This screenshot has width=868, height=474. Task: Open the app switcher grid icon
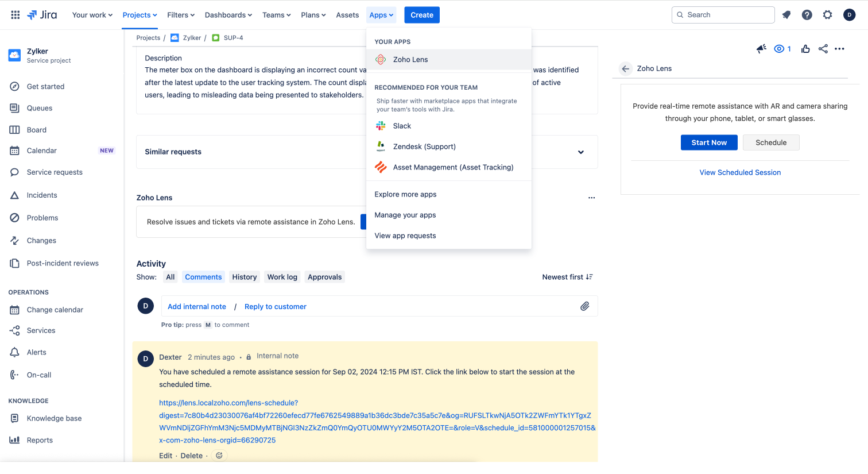[x=15, y=15]
